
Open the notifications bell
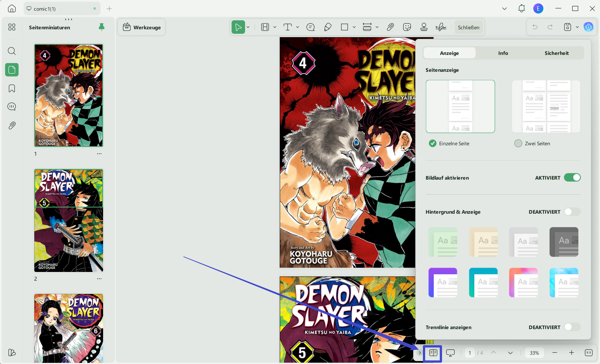click(x=521, y=8)
